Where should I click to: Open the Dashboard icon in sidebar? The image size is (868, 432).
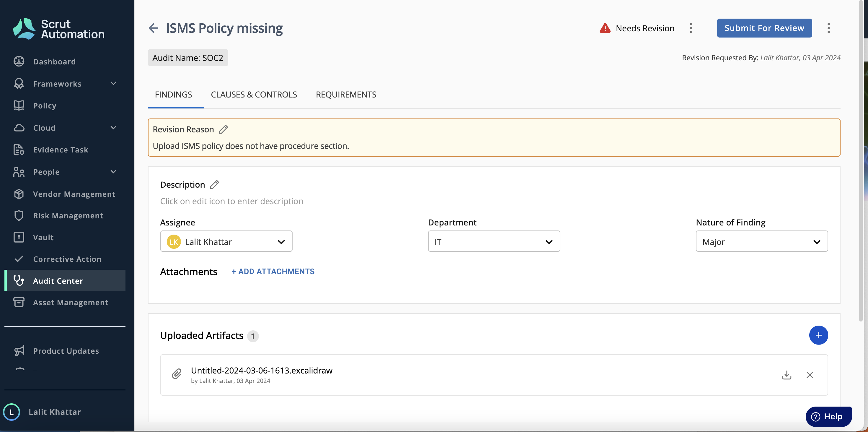[x=19, y=61]
